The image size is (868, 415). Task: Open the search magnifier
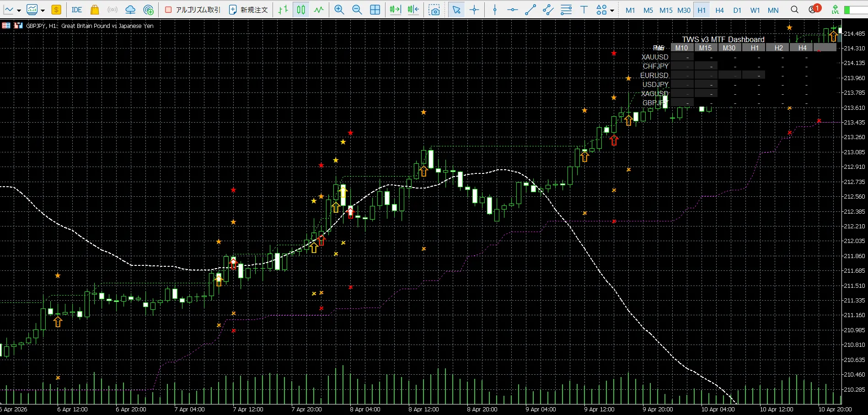click(x=795, y=10)
